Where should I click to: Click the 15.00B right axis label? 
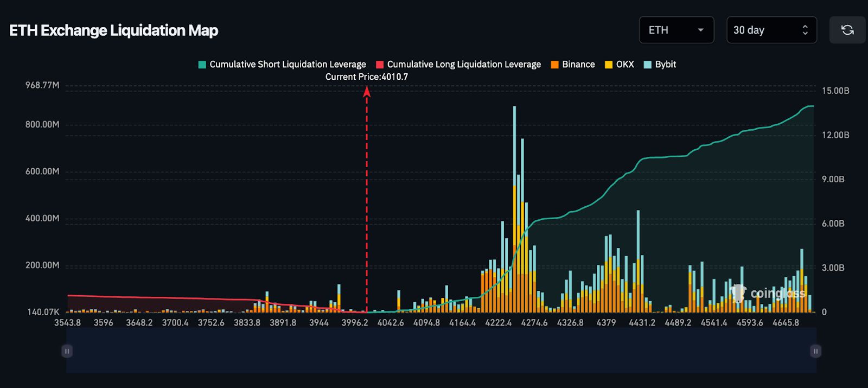point(835,91)
